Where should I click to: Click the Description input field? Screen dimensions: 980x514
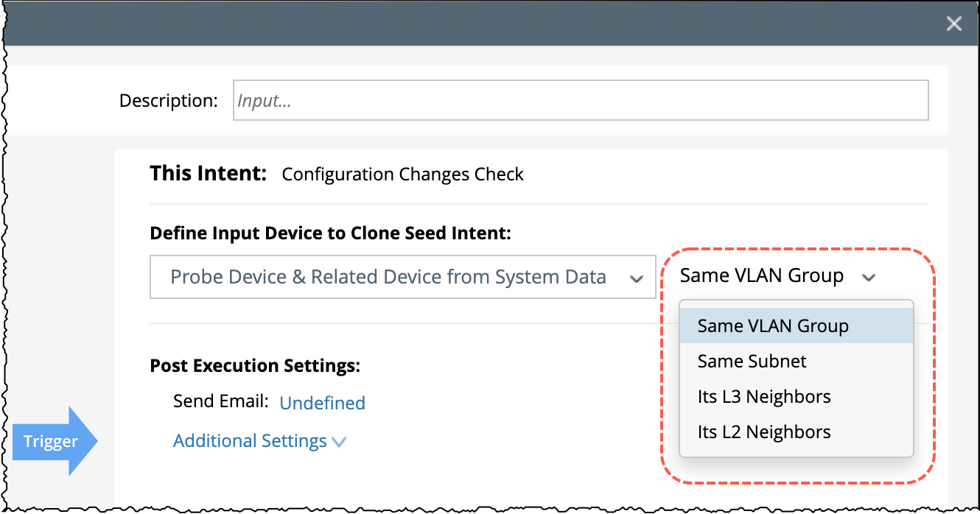coord(581,100)
